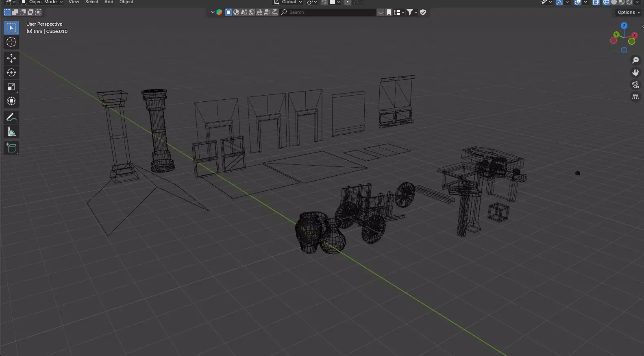Switch to rendered viewport shading
The height and width of the screenshot is (356, 644).
coord(629,2)
